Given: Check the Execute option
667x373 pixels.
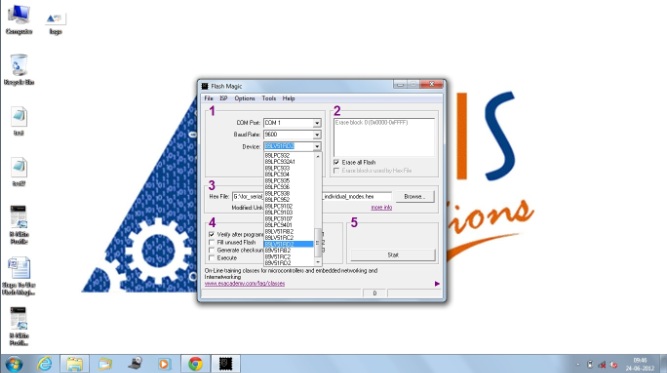Looking at the screenshot, I should coord(211,258).
